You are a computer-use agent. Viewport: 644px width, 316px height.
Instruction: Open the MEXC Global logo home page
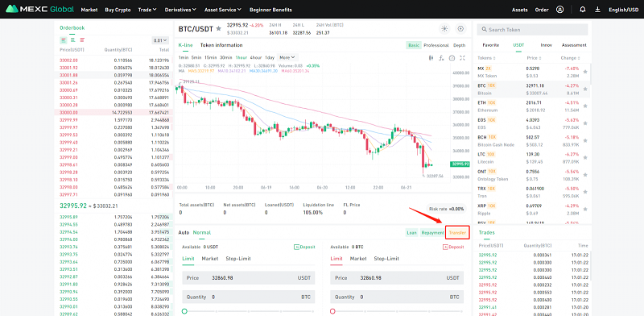tap(39, 9)
